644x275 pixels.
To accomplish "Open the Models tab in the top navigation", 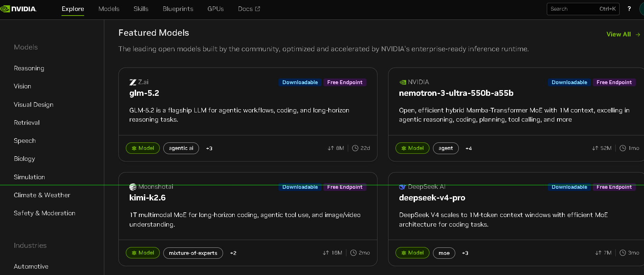I will click(x=109, y=9).
